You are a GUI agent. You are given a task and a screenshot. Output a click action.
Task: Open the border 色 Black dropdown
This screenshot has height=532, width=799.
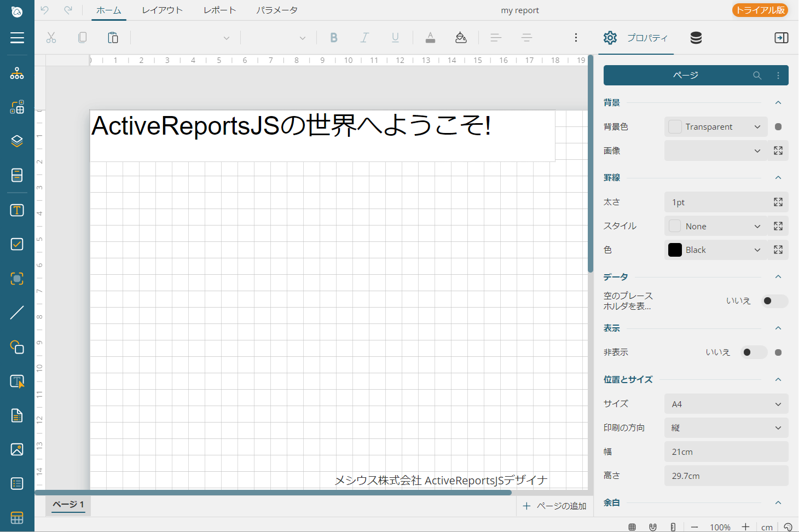pyautogui.click(x=716, y=250)
